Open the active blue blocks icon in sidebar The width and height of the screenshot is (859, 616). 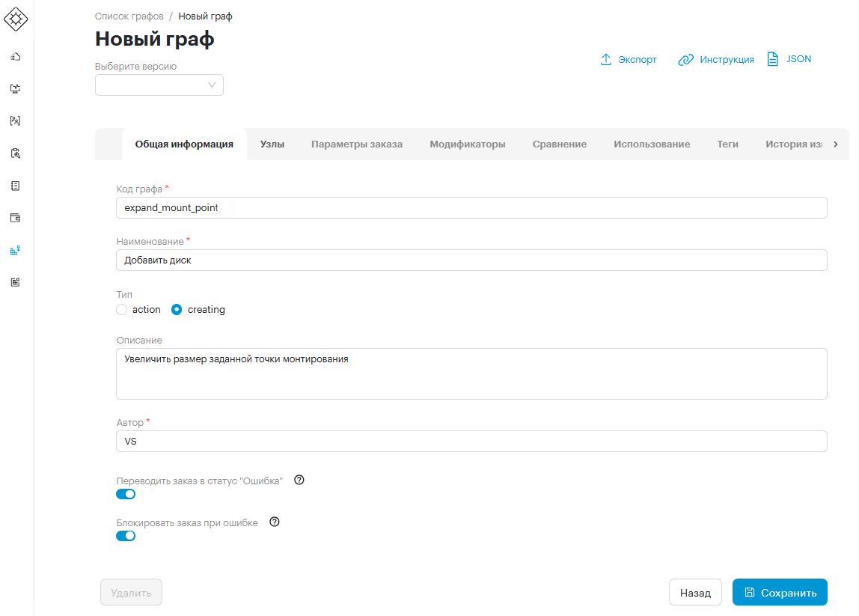[15, 251]
